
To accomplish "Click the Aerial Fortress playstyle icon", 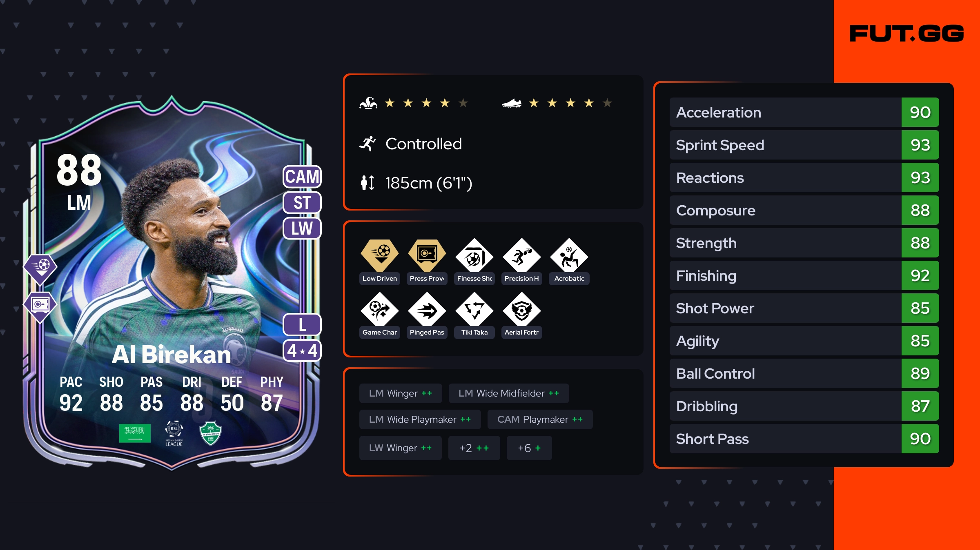I will [x=522, y=309].
